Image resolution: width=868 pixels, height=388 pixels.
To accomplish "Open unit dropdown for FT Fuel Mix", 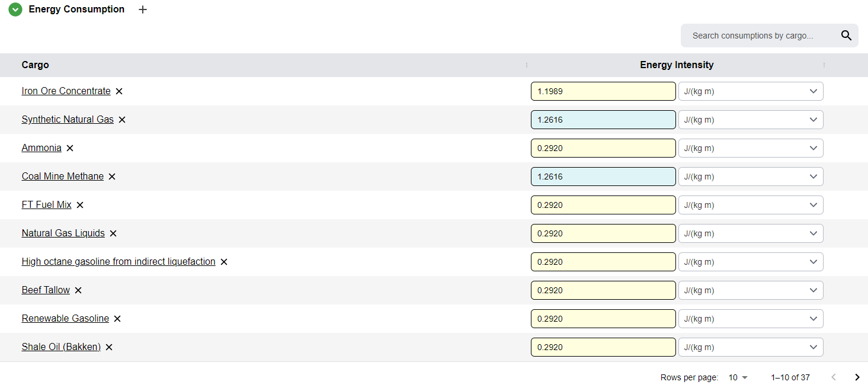I will 751,205.
